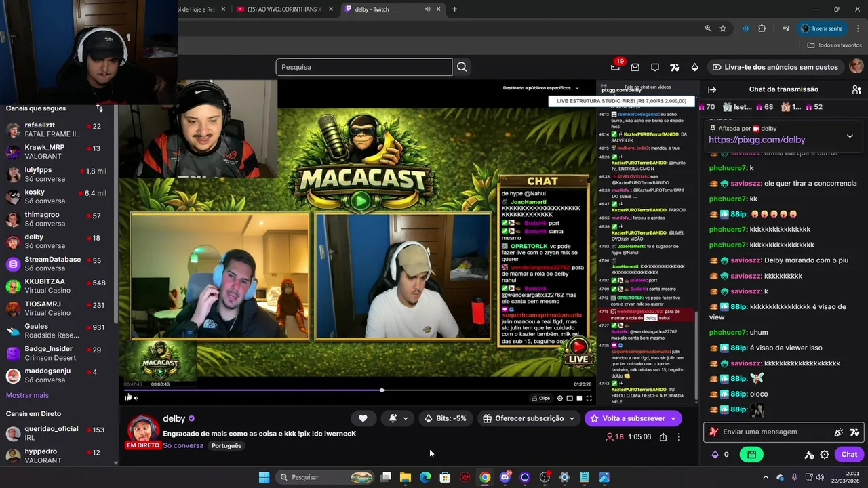
Task: Open Krawk_MRP channel in sidebar
Action: 58,152
